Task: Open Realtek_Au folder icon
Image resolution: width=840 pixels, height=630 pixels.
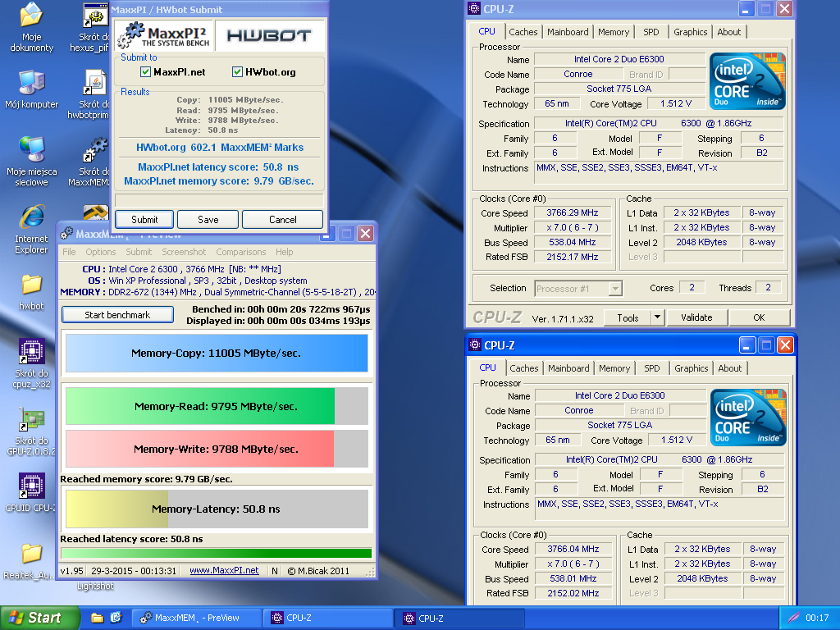Action: coord(30,561)
